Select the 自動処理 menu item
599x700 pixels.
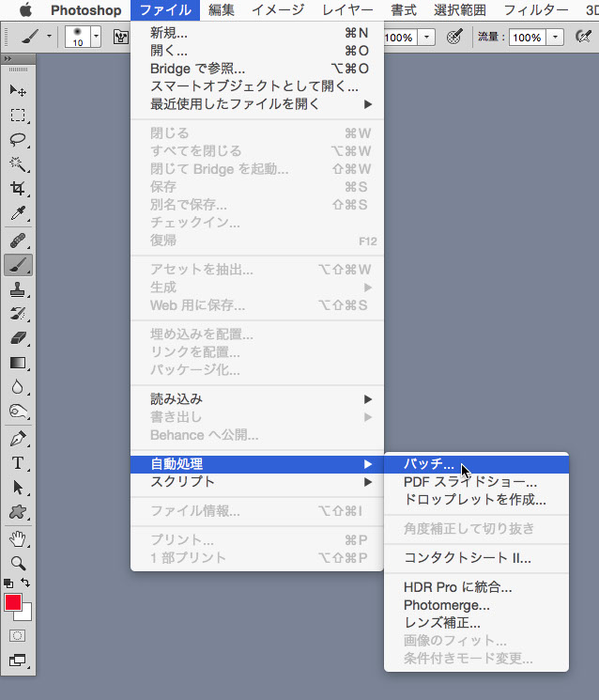click(x=257, y=464)
